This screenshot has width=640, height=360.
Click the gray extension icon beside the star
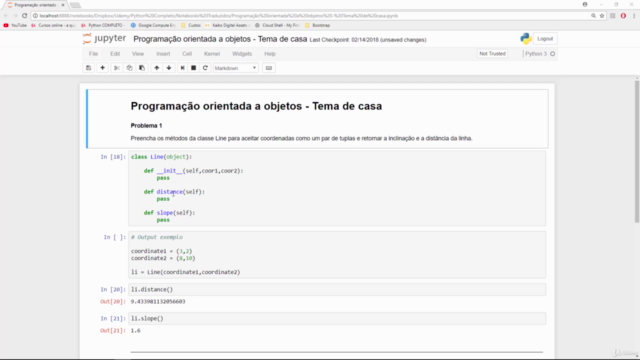pos(613,16)
